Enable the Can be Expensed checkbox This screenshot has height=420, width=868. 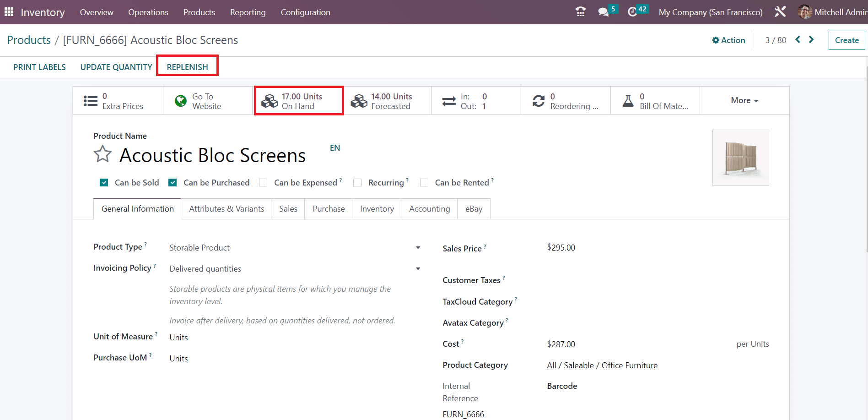click(x=263, y=183)
